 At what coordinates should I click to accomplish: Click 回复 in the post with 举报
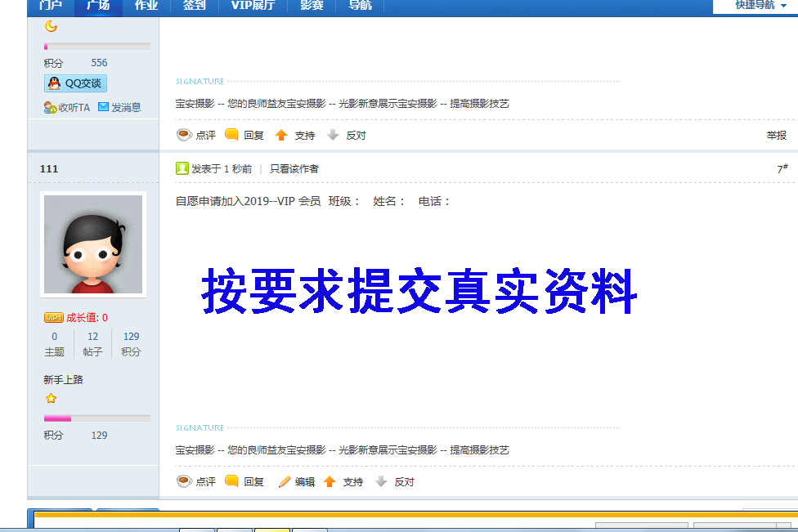244,136
